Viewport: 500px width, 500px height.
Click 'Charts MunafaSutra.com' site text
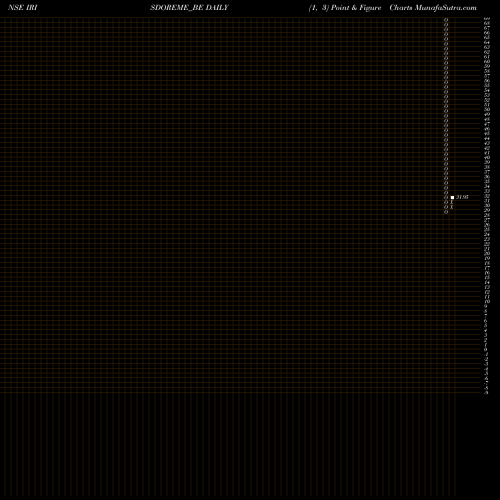(433, 8)
